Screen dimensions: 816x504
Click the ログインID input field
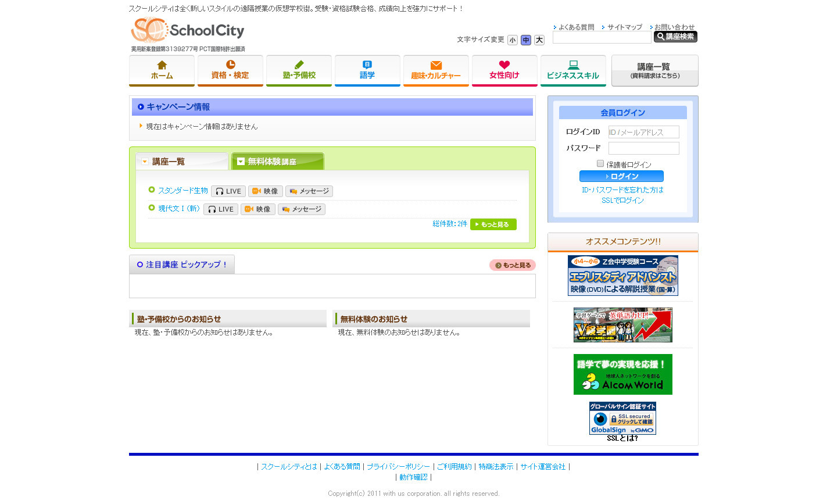point(643,132)
